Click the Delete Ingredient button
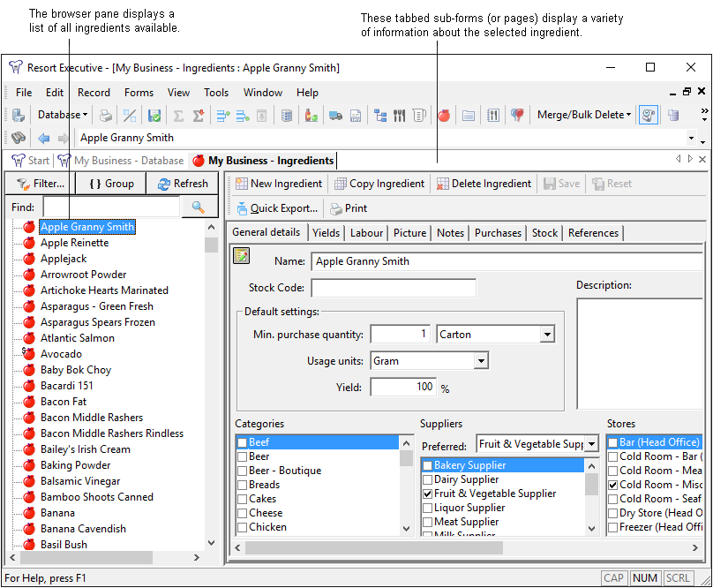713x588 pixels. [x=484, y=184]
